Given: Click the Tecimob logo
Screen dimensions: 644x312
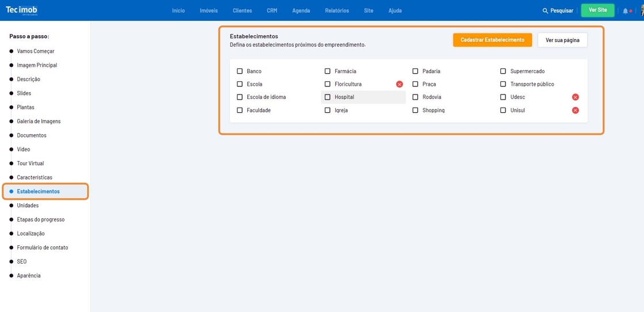Looking at the screenshot, I should click(22, 10).
